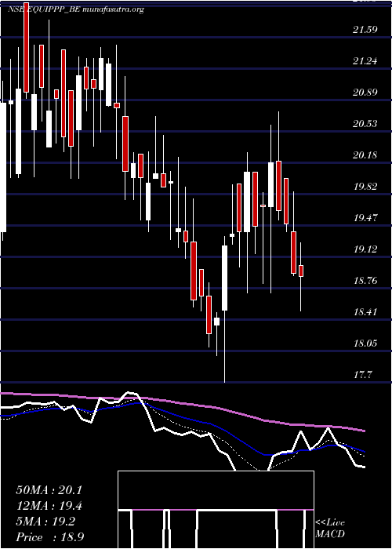Click the 18.41 price axis label

365,311
